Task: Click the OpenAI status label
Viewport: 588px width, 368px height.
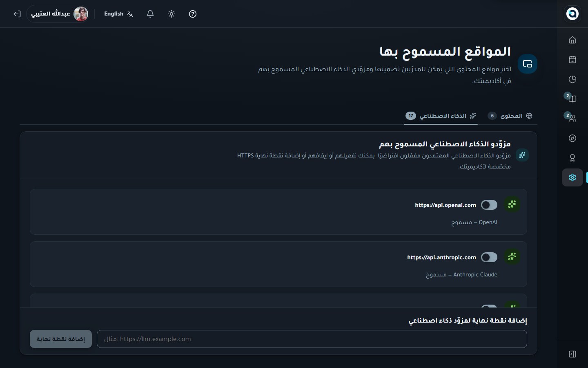Action: pos(474,222)
